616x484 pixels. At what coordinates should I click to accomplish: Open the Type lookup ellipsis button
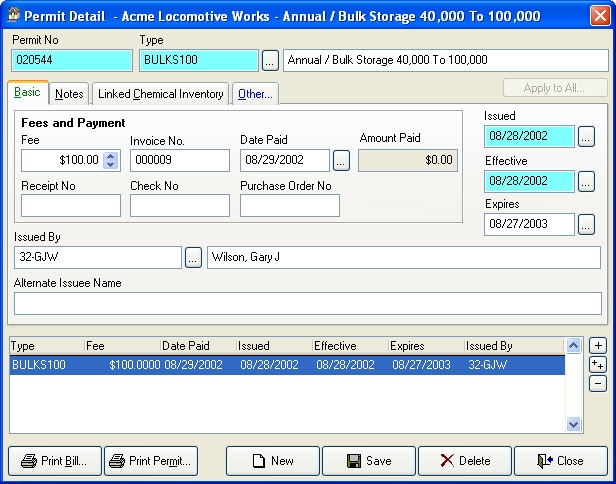(x=270, y=60)
